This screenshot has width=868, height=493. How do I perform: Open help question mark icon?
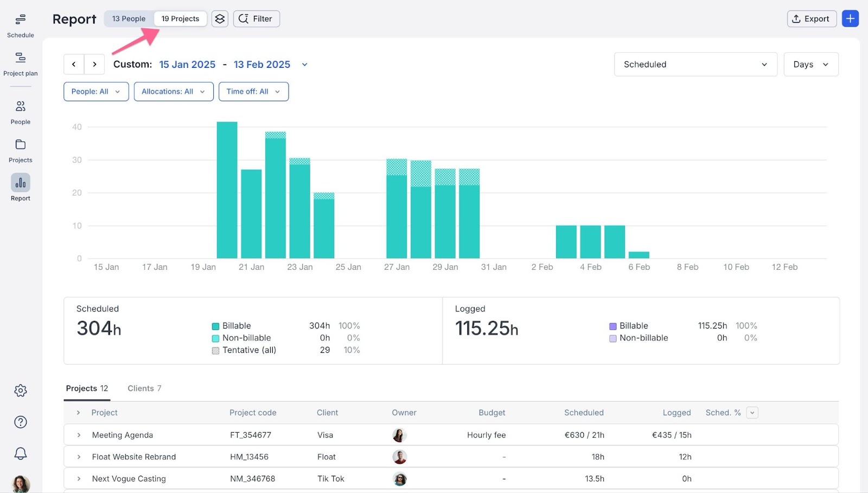click(x=21, y=422)
